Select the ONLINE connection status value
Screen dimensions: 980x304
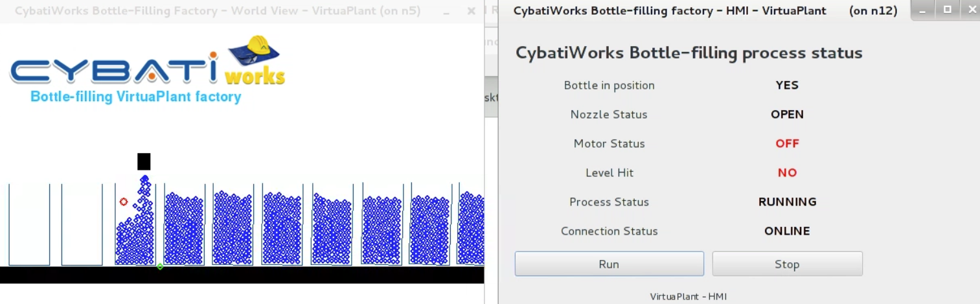787,231
